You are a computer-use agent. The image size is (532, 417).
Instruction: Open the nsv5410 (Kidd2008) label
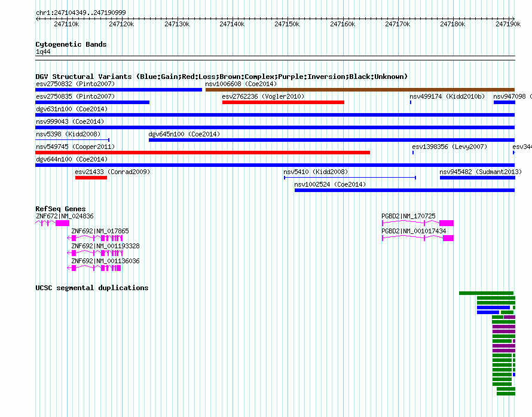316,172
